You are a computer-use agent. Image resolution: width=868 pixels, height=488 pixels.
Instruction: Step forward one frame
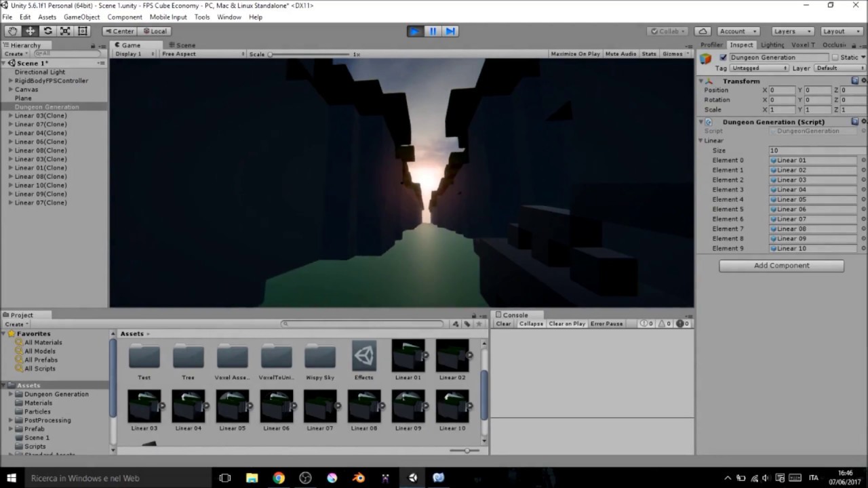(450, 31)
